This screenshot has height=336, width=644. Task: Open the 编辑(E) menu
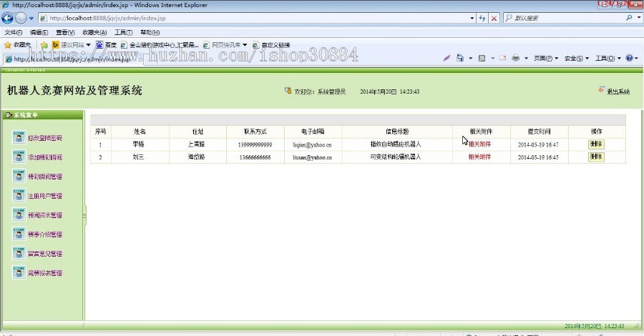pyautogui.click(x=39, y=32)
